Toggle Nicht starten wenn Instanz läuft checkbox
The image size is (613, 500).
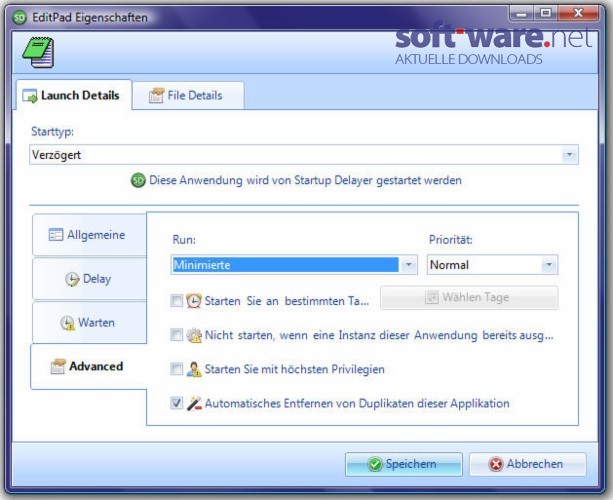[176, 335]
